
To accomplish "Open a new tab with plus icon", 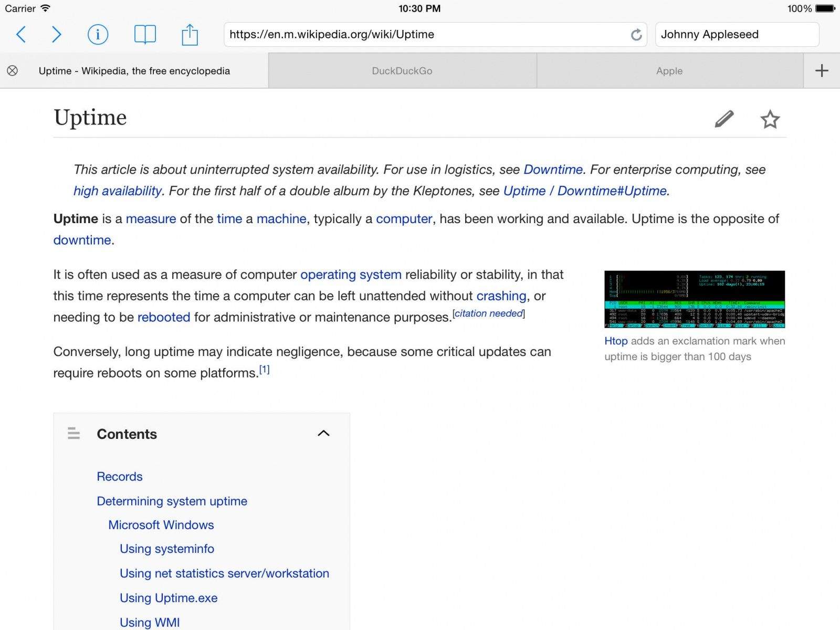I will (x=822, y=71).
